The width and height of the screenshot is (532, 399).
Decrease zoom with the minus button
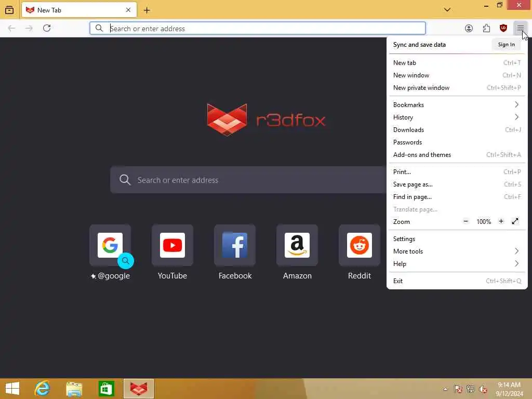click(x=466, y=221)
